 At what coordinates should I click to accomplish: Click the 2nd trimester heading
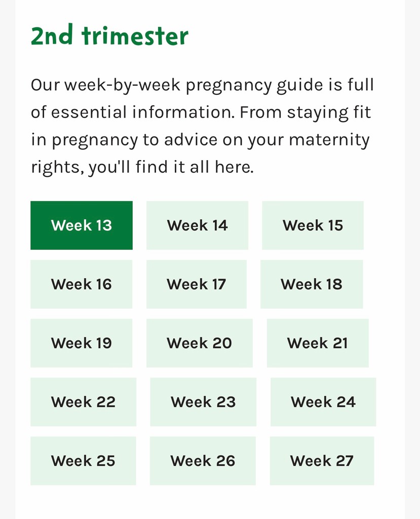coord(109,35)
